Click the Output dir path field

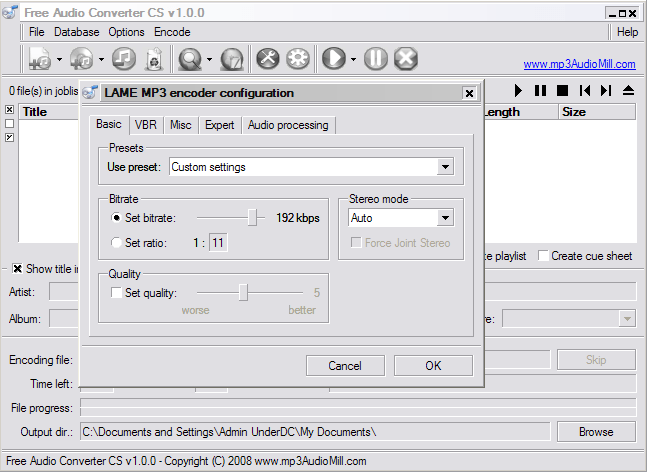click(315, 432)
